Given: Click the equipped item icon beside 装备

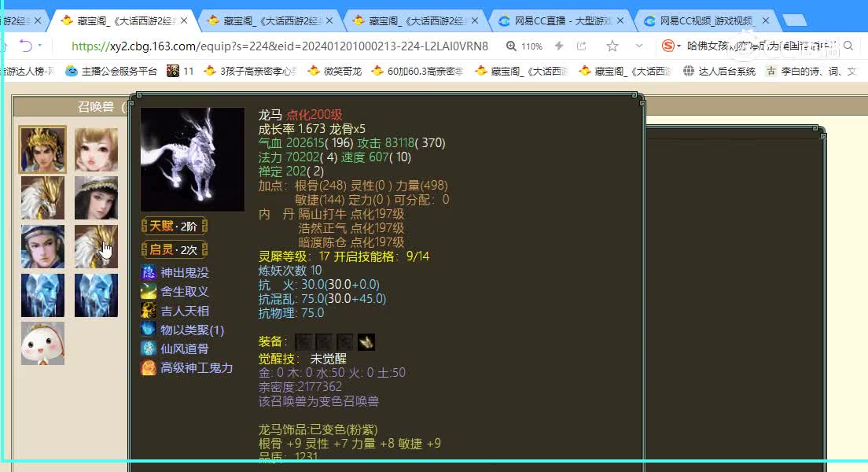Looking at the screenshot, I should click(366, 342).
